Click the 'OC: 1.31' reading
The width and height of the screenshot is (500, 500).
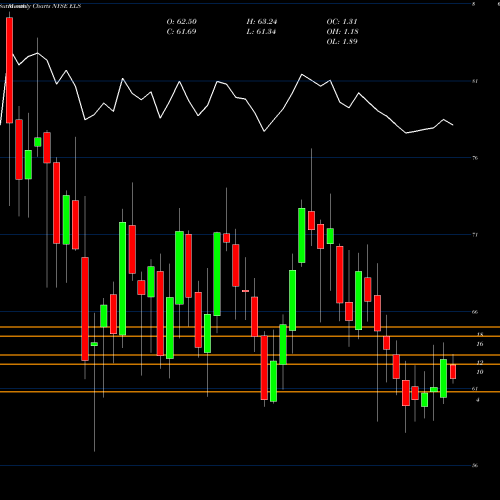(342, 22)
